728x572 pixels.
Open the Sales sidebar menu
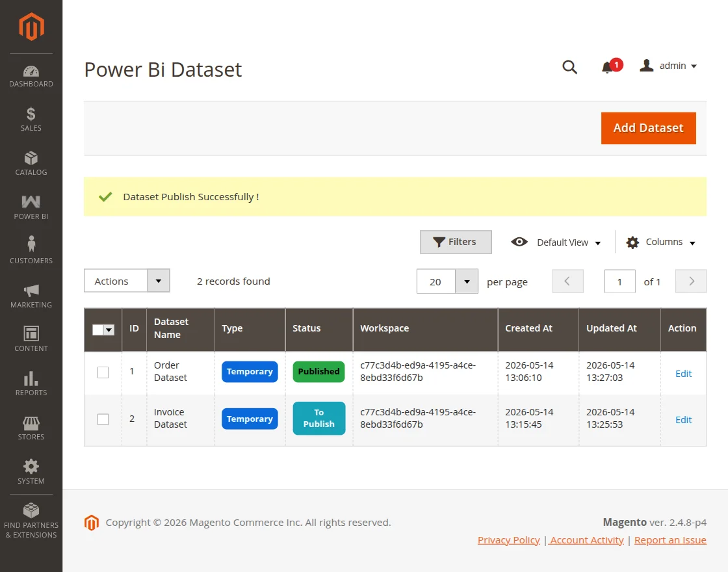pyautogui.click(x=31, y=120)
